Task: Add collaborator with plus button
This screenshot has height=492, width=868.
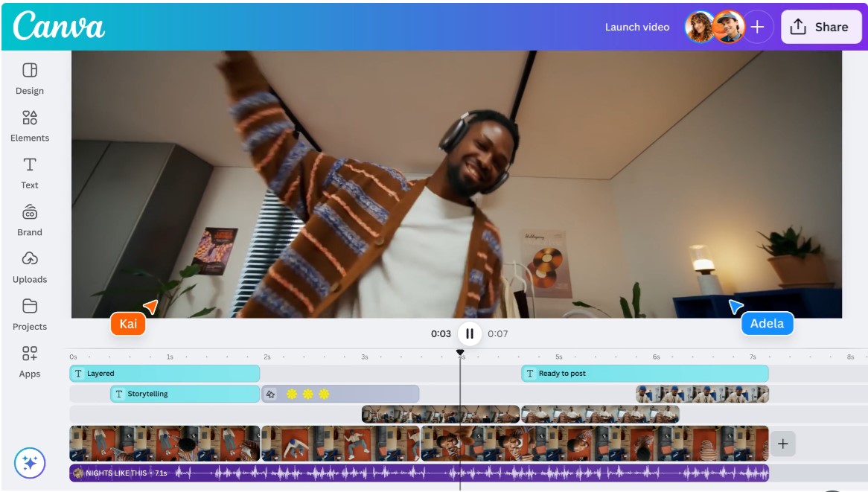Action: pyautogui.click(x=757, y=27)
